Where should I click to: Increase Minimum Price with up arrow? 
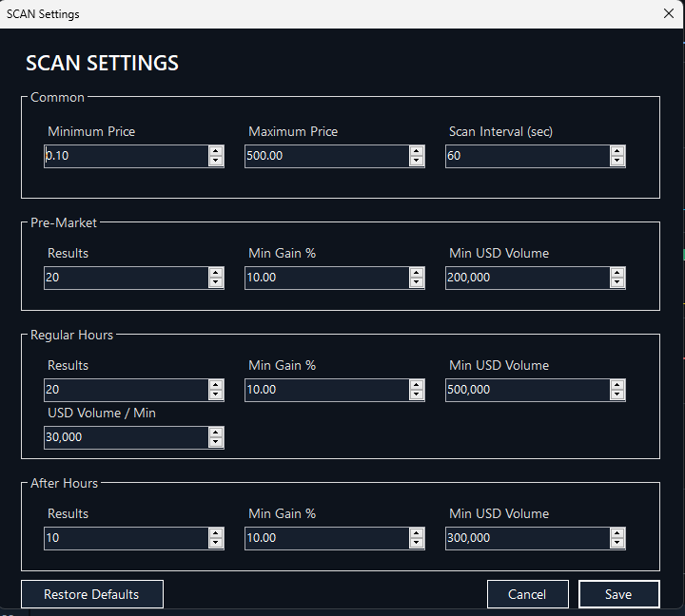215,151
